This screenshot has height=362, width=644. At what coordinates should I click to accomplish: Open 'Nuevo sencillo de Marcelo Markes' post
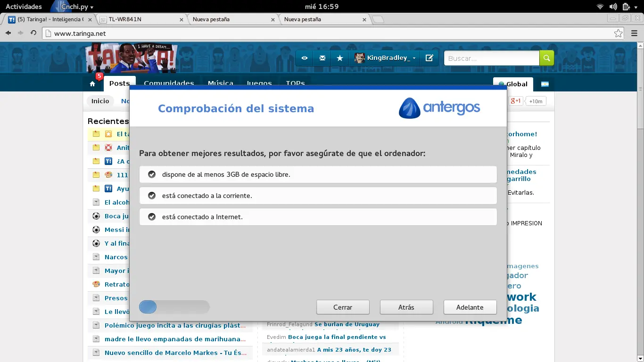point(176,353)
